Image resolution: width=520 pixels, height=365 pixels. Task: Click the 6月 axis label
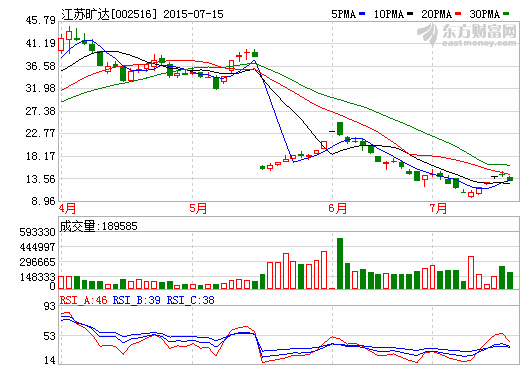[338, 209]
